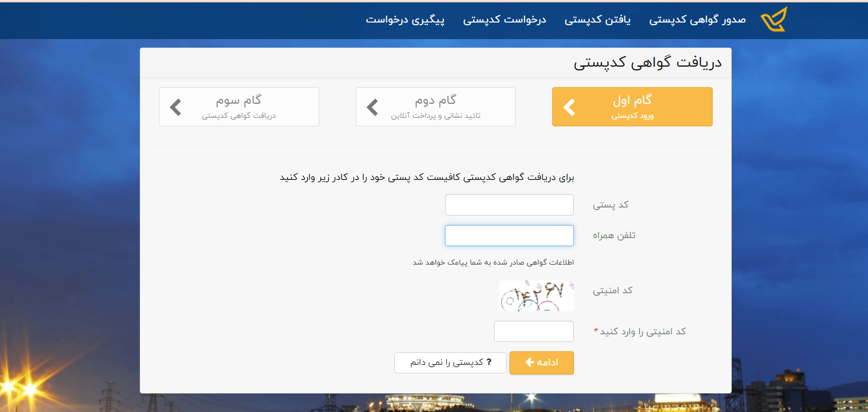Screen dimensions: 868x412
Task: Select the گام دوم تائید نشانی step
Action: point(436,107)
